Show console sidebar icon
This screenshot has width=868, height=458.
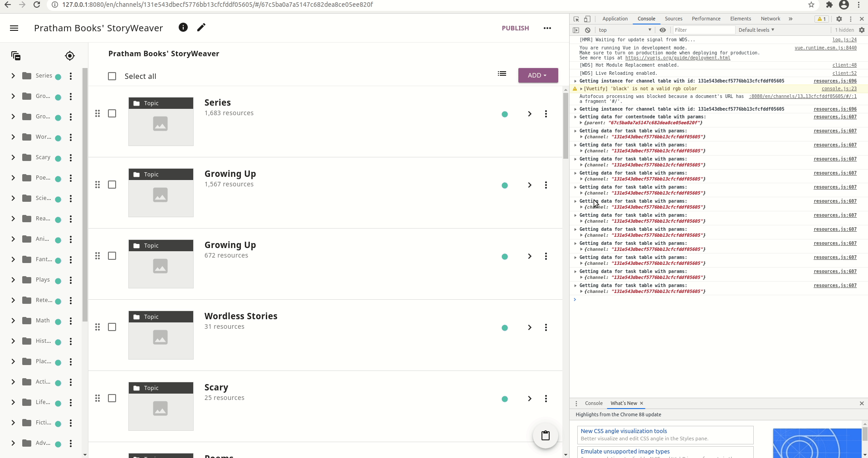coord(576,30)
